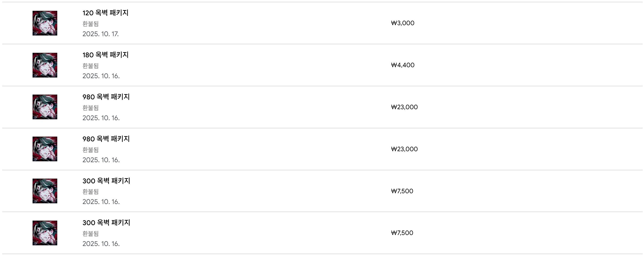Click 환불됨 status under the second 980 패키지
The image size is (644, 257).
(90, 150)
